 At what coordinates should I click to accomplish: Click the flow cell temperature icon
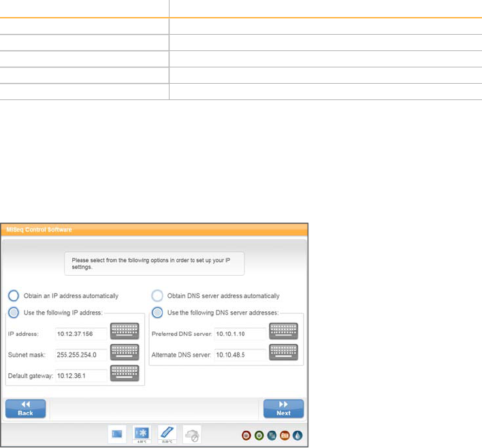pyautogui.click(x=167, y=434)
